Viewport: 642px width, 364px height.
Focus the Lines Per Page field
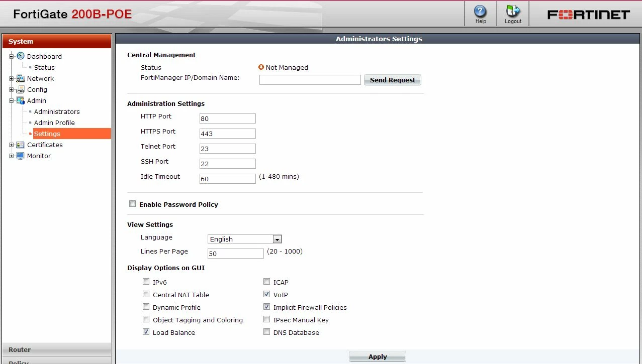(236, 254)
